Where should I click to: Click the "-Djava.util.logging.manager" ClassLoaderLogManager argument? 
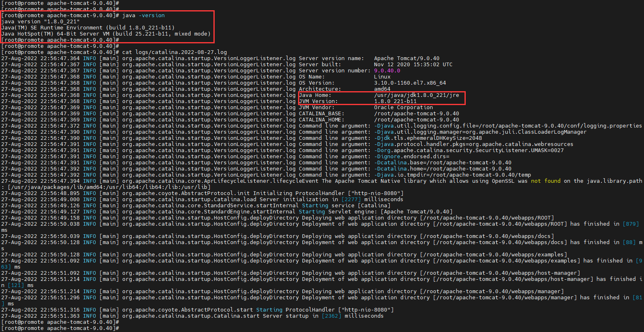click(x=480, y=132)
